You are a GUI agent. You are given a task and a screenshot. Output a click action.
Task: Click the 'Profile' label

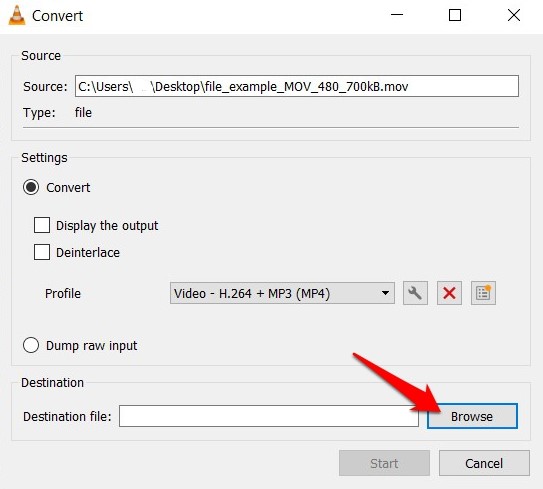click(x=63, y=294)
